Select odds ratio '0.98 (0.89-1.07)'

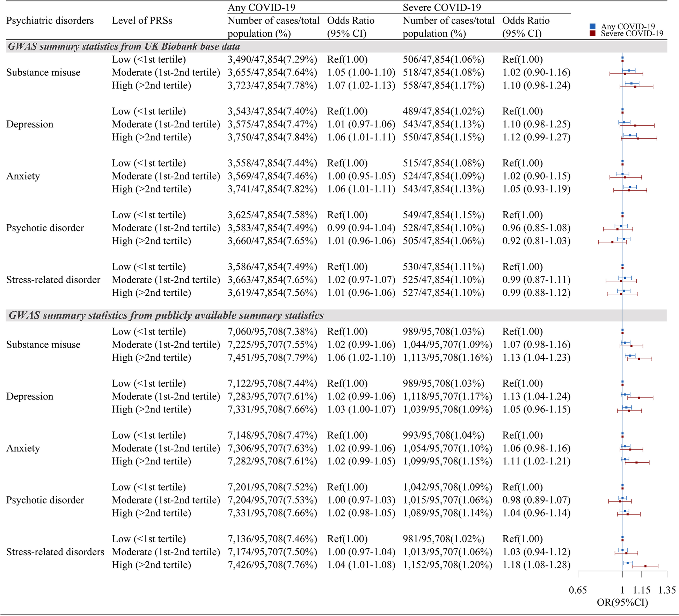point(536,500)
